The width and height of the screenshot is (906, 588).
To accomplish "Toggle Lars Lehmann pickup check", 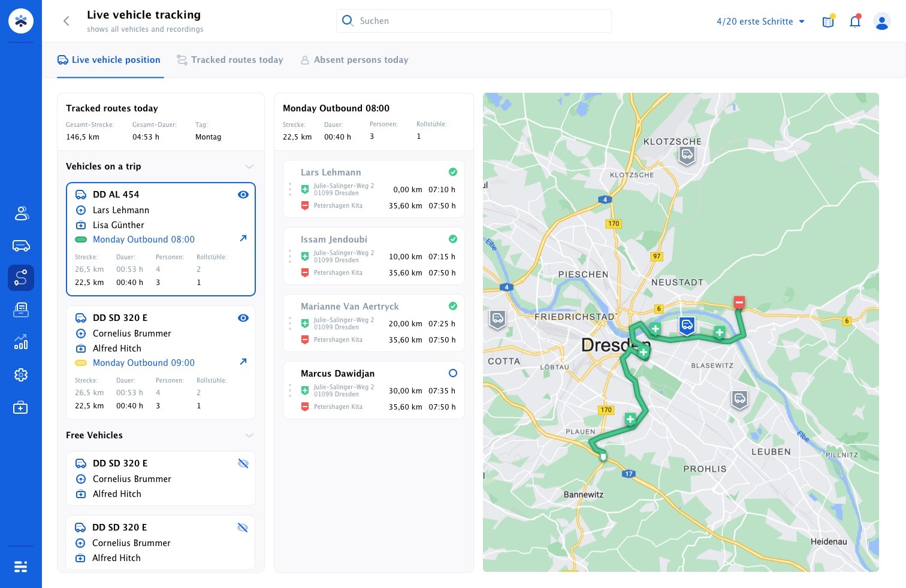I will coord(453,172).
